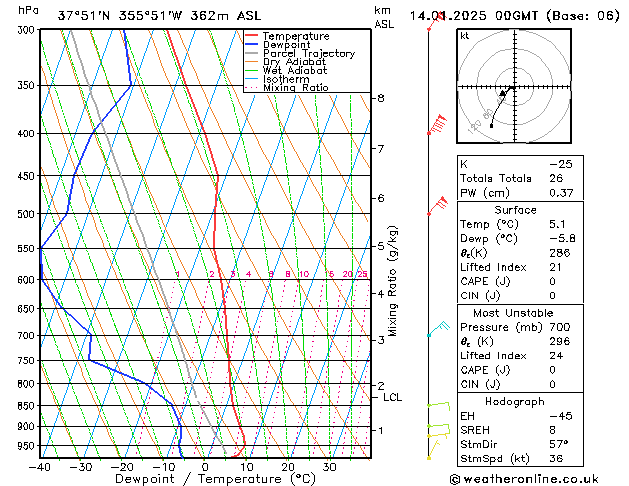629x486 pixels.
Task: Click the K index value -25
Action: coord(561,164)
